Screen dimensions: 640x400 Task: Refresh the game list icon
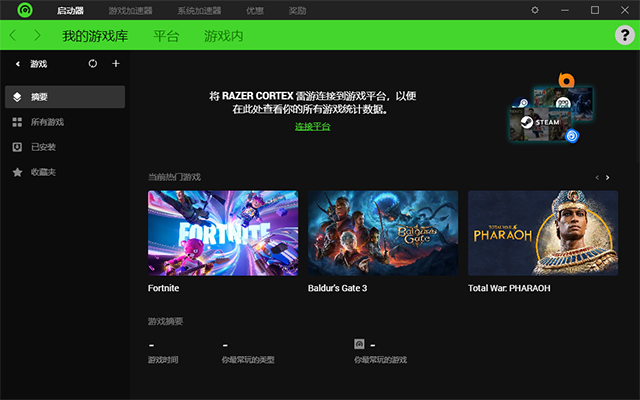tap(93, 63)
